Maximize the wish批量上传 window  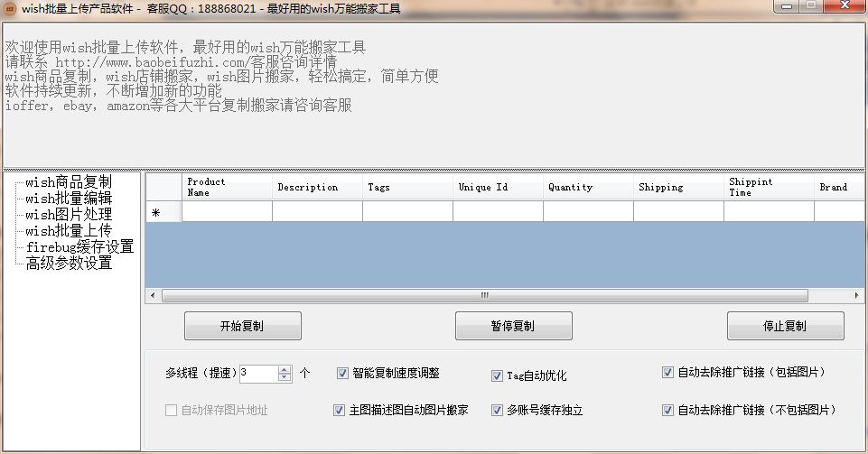coord(811,6)
